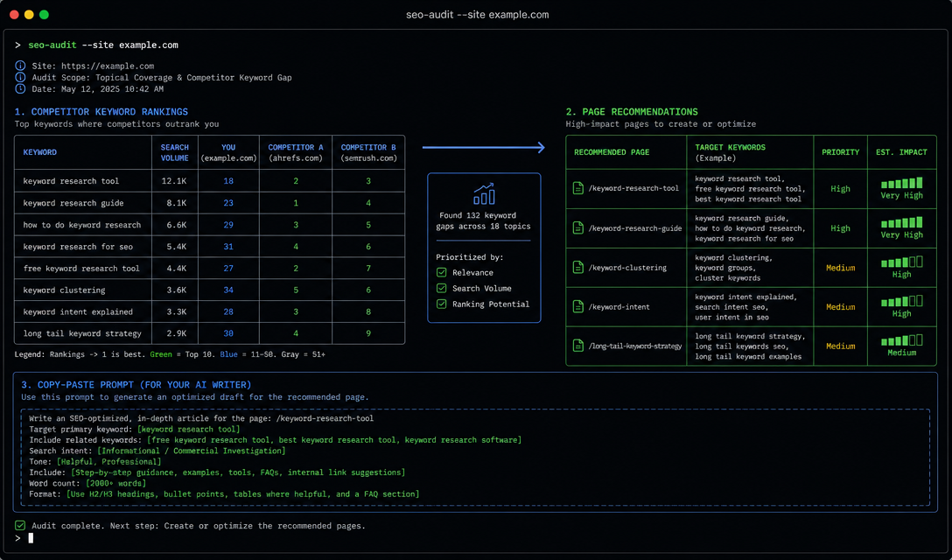Select 'long tail keyword strategy' keyword cell
This screenshot has height=560, width=952.
tap(82, 333)
